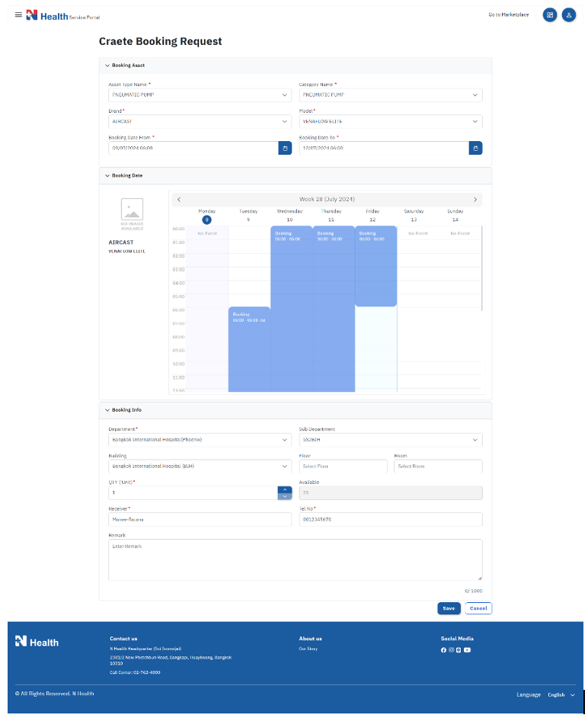Open the Building dropdown
This screenshot has height=715, width=588.
(200, 467)
